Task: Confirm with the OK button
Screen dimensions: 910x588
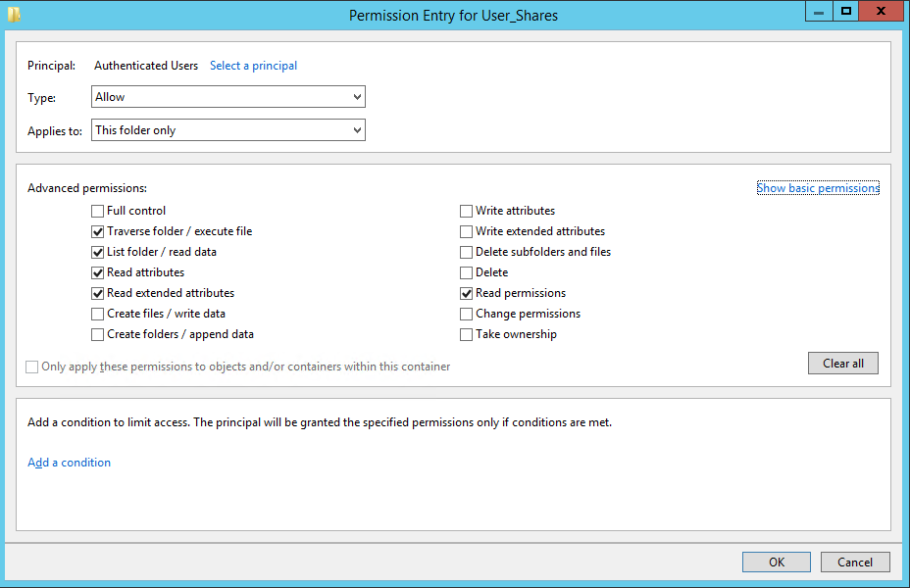Action: 777,562
